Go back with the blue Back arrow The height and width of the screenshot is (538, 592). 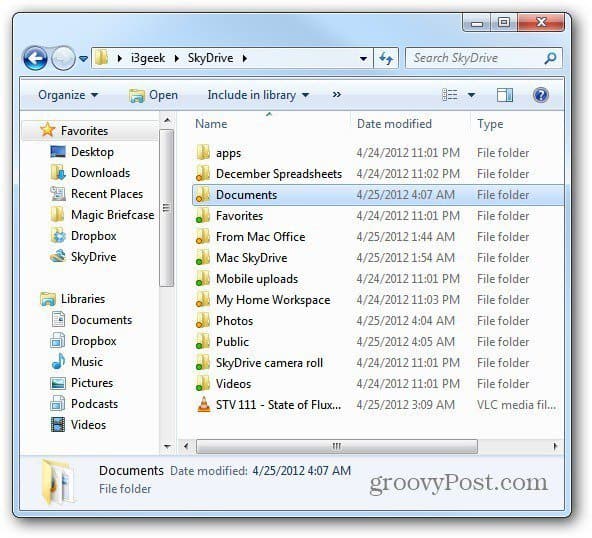pyautogui.click(x=35, y=58)
